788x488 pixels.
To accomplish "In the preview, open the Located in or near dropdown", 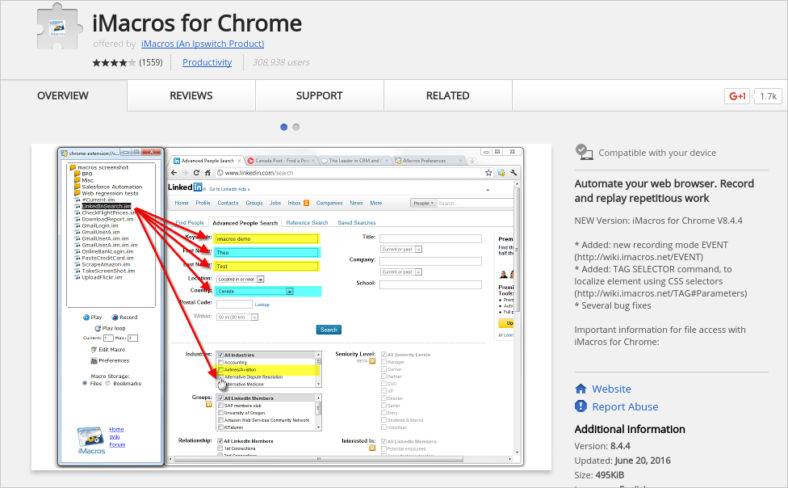I will 240,279.
